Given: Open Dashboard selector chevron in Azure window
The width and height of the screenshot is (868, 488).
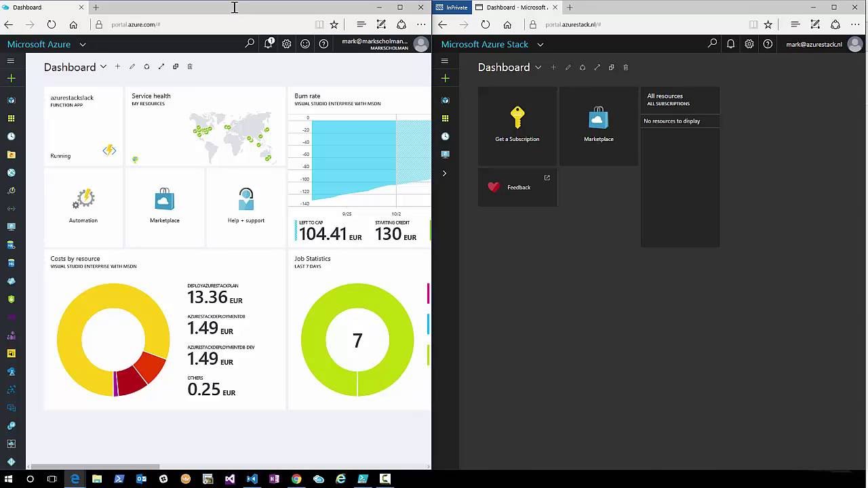Looking at the screenshot, I should [x=103, y=67].
